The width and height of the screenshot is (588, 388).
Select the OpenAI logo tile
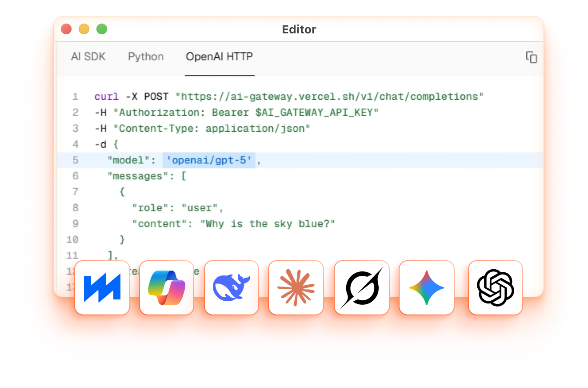click(495, 288)
